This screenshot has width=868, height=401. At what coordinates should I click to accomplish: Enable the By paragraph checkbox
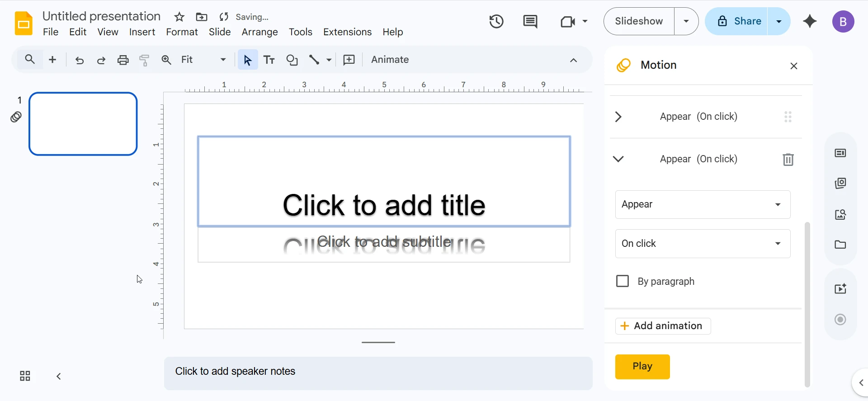pyautogui.click(x=623, y=281)
